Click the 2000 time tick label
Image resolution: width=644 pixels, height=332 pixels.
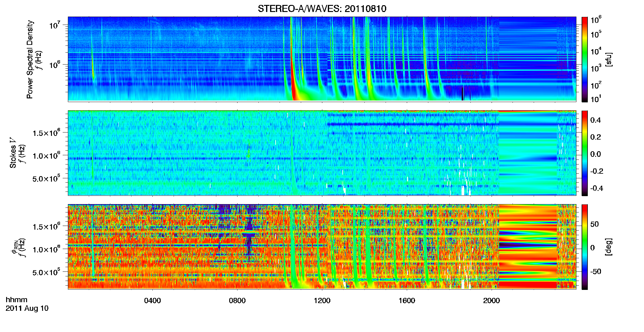(x=492, y=300)
